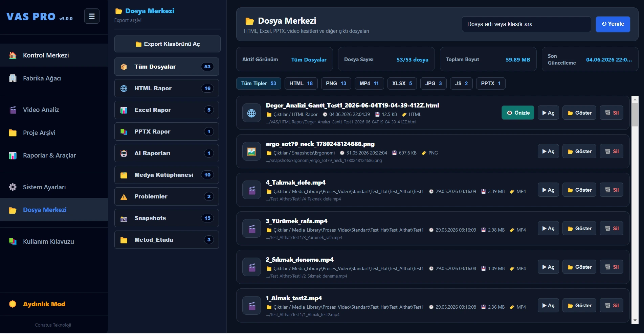
Task: Open 3_Yürümek_rafa.mp4 with Aç
Action: point(548,228)
